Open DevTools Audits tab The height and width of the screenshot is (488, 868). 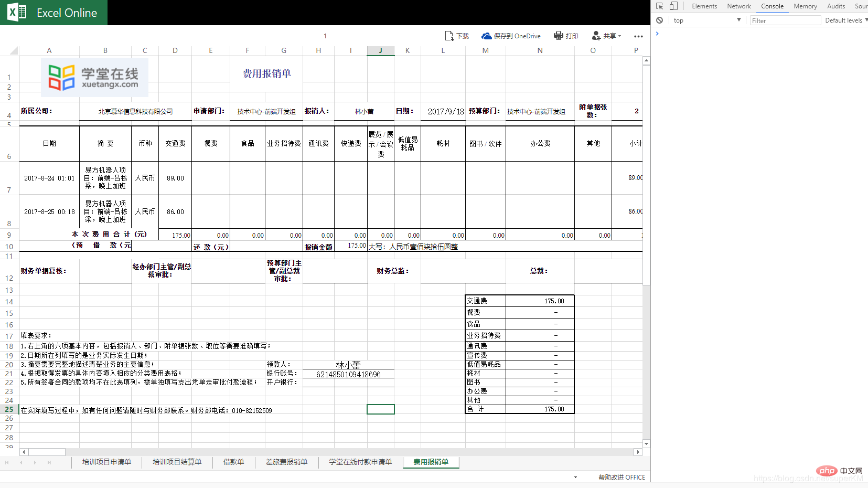tap(836, 6)
